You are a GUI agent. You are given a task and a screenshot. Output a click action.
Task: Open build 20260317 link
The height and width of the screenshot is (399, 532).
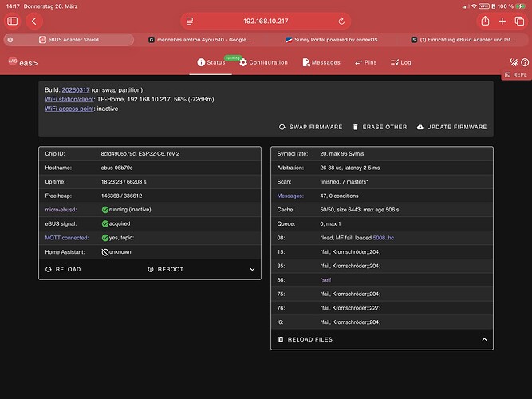pyautogui.click(x=76, y=90)
